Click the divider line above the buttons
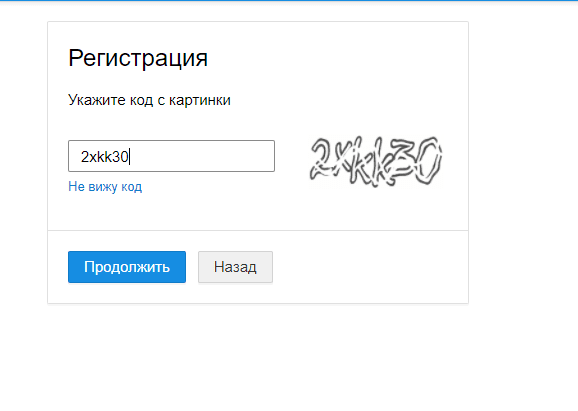The height and width of the screenshot is (411, 578). (258, 230)
